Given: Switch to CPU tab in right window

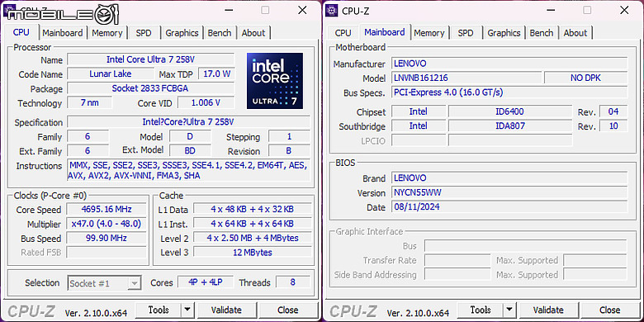Looking at the screenshot, I should point(343,33).
